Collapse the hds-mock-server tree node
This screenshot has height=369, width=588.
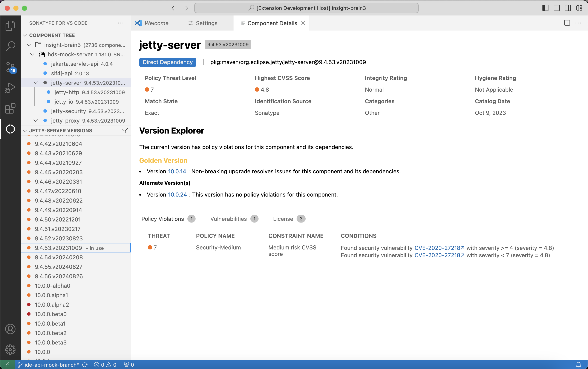point(32,54)
